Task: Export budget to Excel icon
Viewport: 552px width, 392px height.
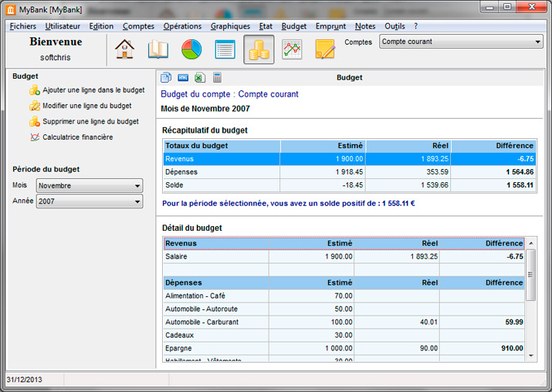Action: pyautogui.click(x=200, y=77)
